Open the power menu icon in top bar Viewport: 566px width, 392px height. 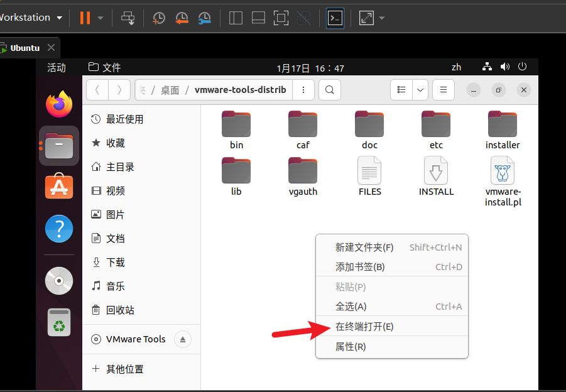(x=522, y=67)
